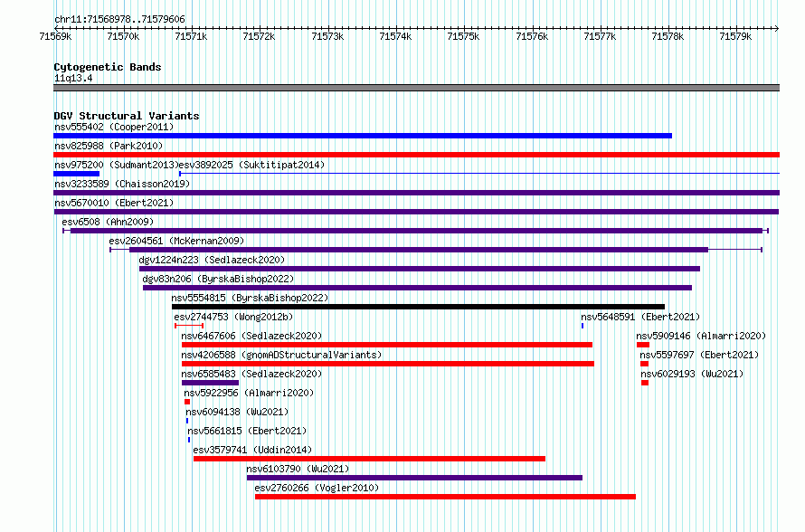Screen dimensions: 805x532
Task: Click the 71578k ruler label
Action: 668,36
